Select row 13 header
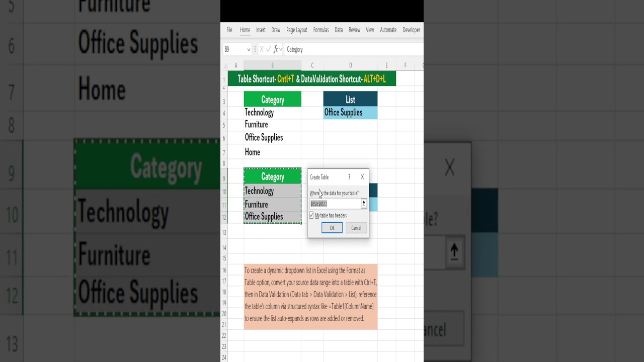644x362 pixels. coord(224,232)
